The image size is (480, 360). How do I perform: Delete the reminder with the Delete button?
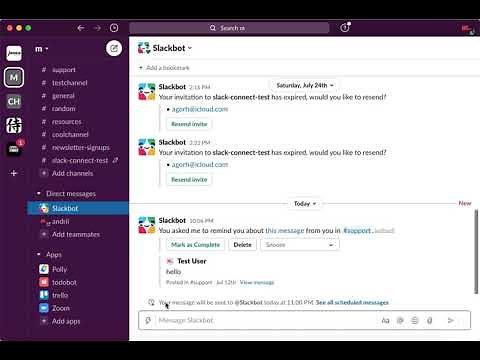tap(242, 245)
